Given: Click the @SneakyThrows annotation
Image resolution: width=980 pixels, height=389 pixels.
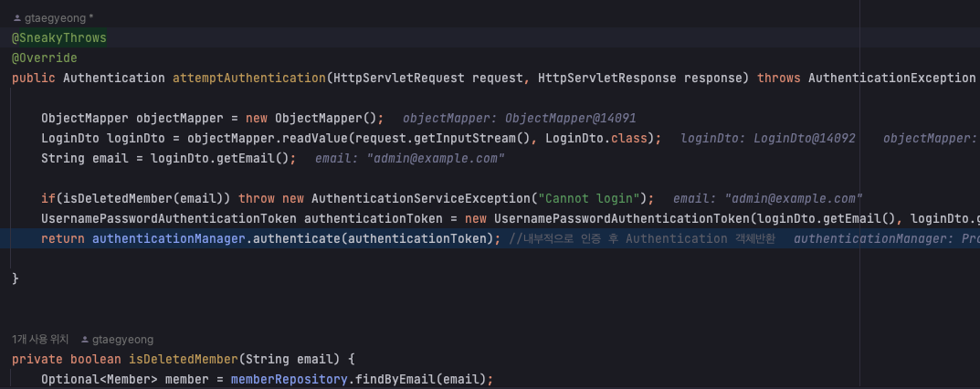Looking at the screenshot, I should click(59, 38).
